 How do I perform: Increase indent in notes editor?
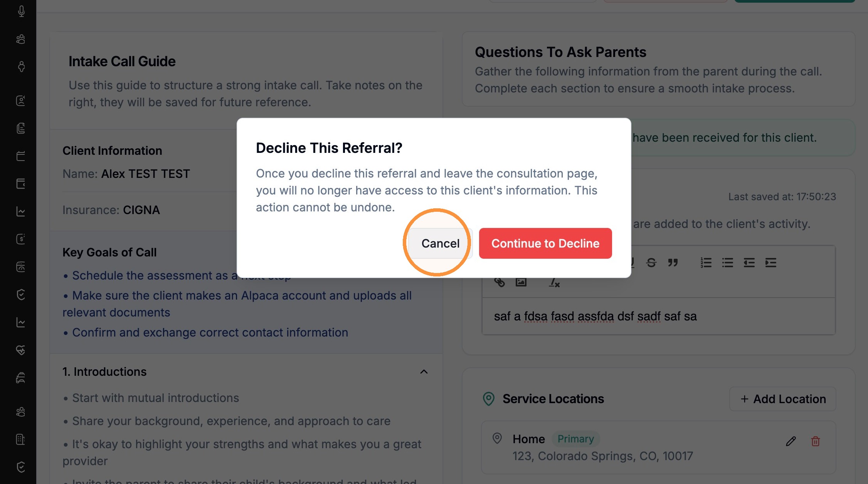click(771, 263)
